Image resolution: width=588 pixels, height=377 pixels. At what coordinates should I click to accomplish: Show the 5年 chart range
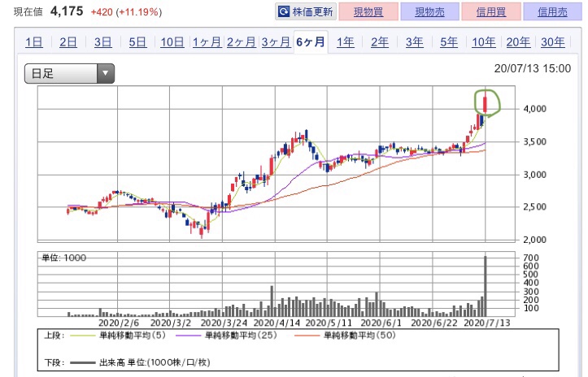click(x=449, y=42)
